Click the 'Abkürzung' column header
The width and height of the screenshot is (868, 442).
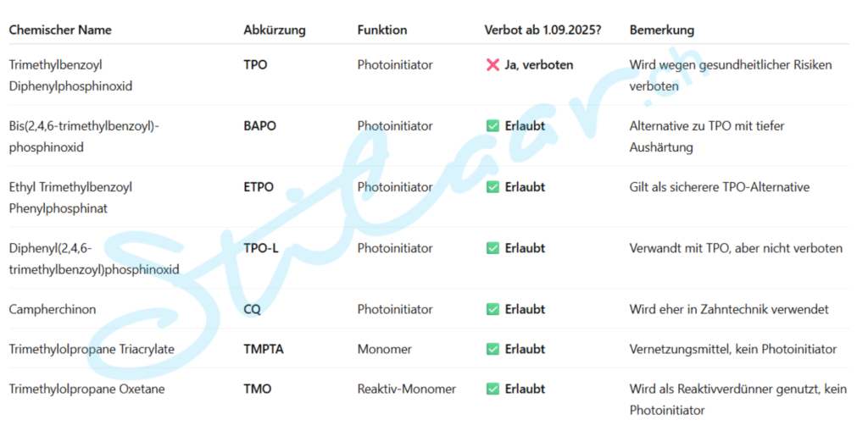coord(275,30)
